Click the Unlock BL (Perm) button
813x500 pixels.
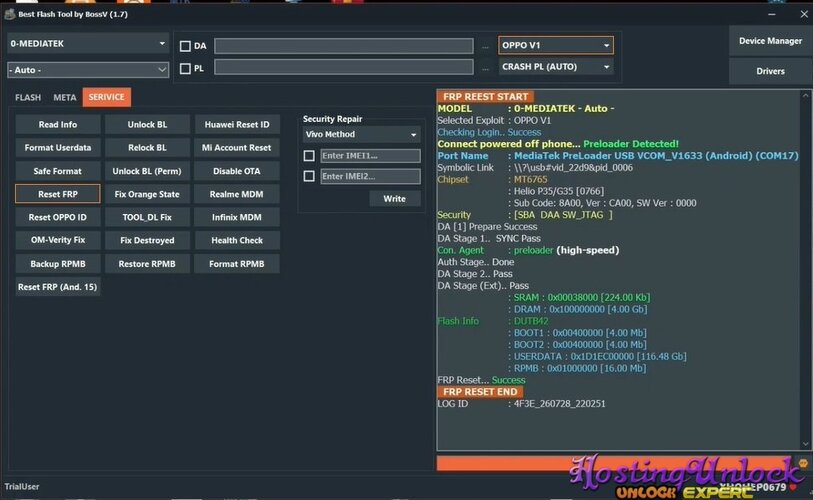click(x=147, y=171)
